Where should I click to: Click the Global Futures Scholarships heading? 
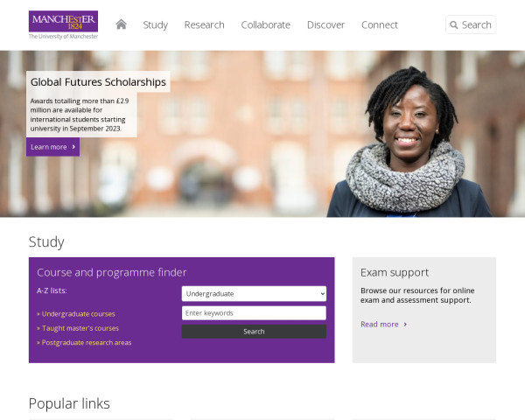click(98, 81)
